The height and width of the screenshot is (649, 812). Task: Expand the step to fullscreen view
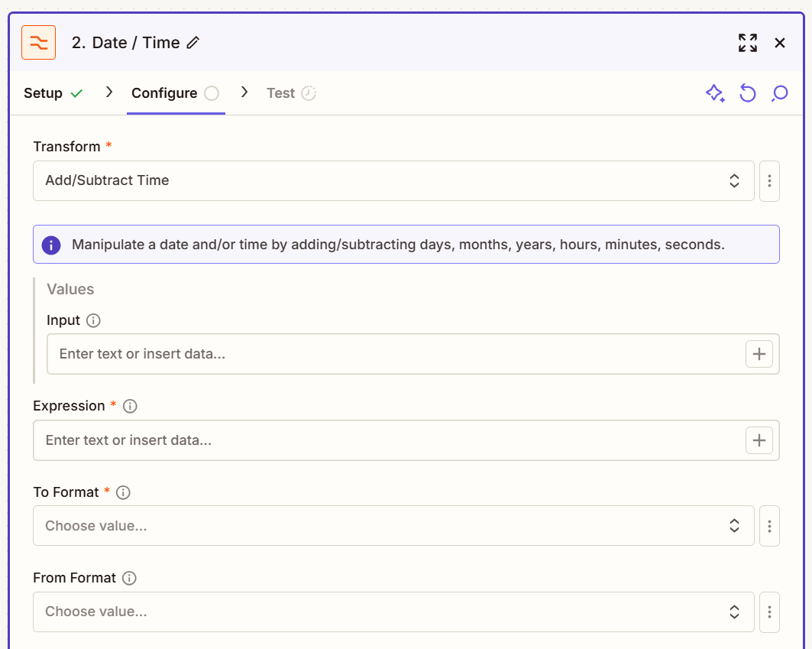pos(748,43)
